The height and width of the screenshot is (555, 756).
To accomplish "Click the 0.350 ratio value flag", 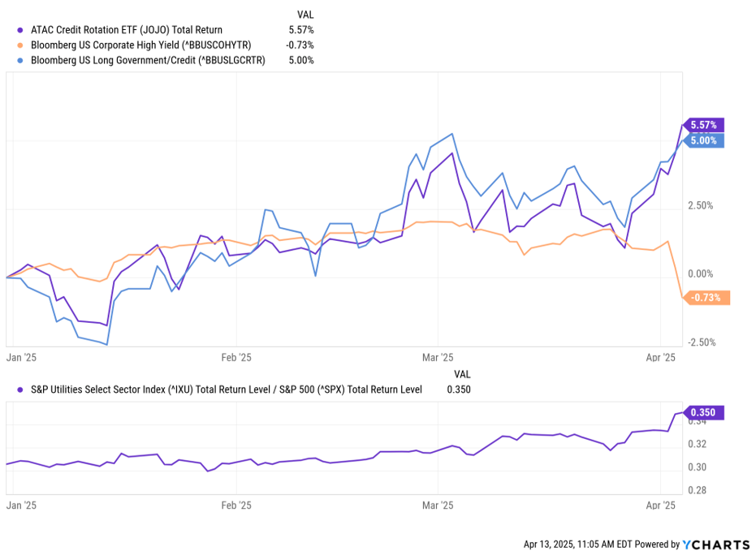I will [703, 412].
